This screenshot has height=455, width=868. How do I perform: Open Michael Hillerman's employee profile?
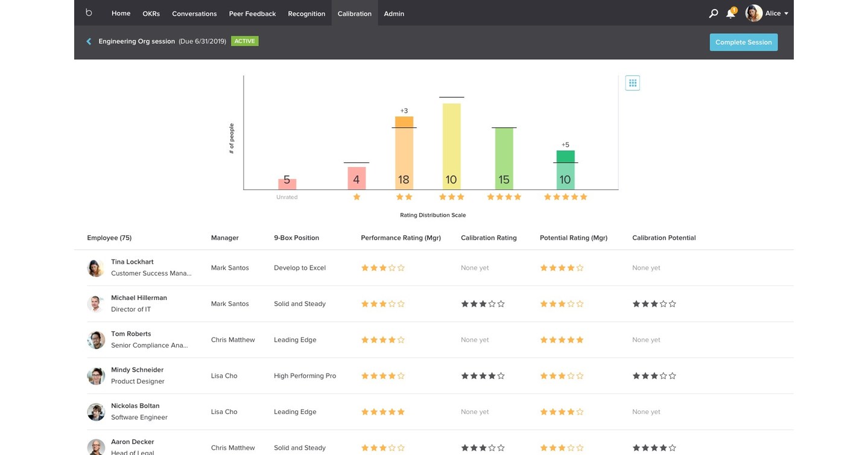coord(139,297)
